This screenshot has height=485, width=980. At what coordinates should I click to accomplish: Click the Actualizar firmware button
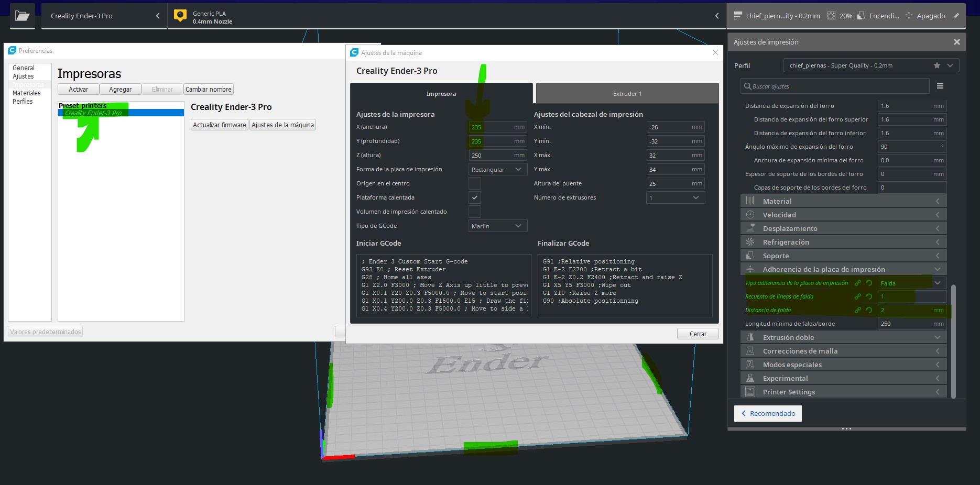tap(220, 125)
